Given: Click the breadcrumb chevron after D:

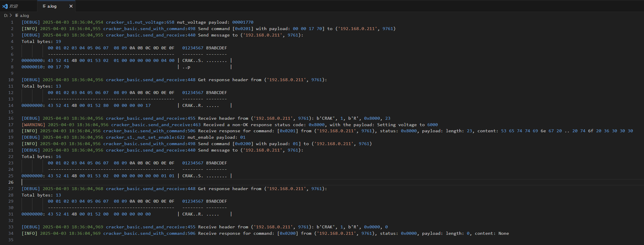Looking at the screenshot, I should [x=11, y=15].
